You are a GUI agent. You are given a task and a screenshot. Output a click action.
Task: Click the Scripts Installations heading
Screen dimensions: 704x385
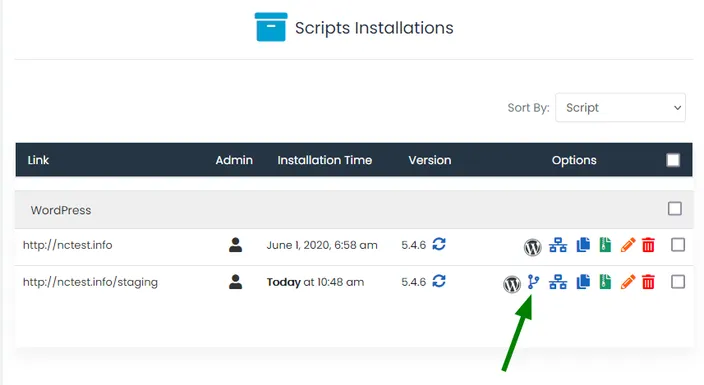tap(374, 28)
